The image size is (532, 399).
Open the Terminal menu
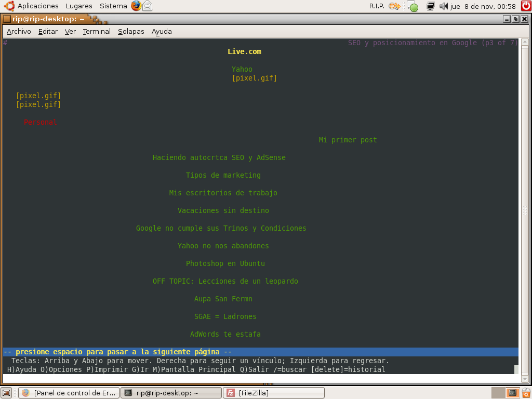[x=97, y=32]
